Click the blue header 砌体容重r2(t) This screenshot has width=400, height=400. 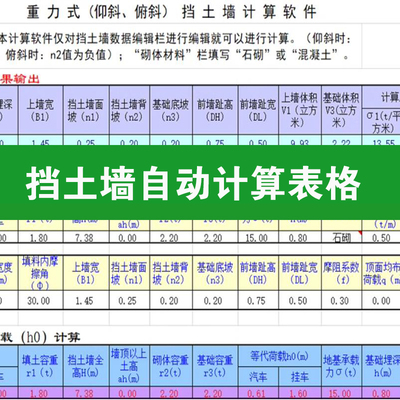pos(171,366)
